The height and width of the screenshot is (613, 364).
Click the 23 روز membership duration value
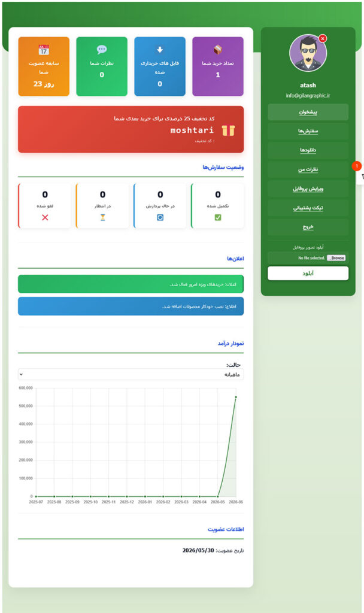[x=44, y=84]
